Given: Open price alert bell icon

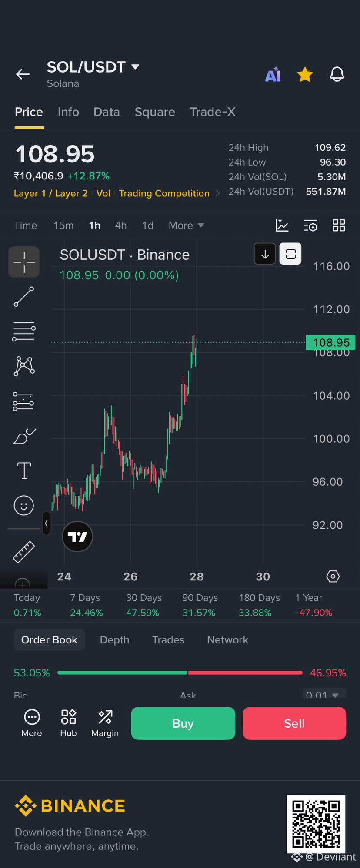Looking at the screenshot, I should tap(337, 74).
